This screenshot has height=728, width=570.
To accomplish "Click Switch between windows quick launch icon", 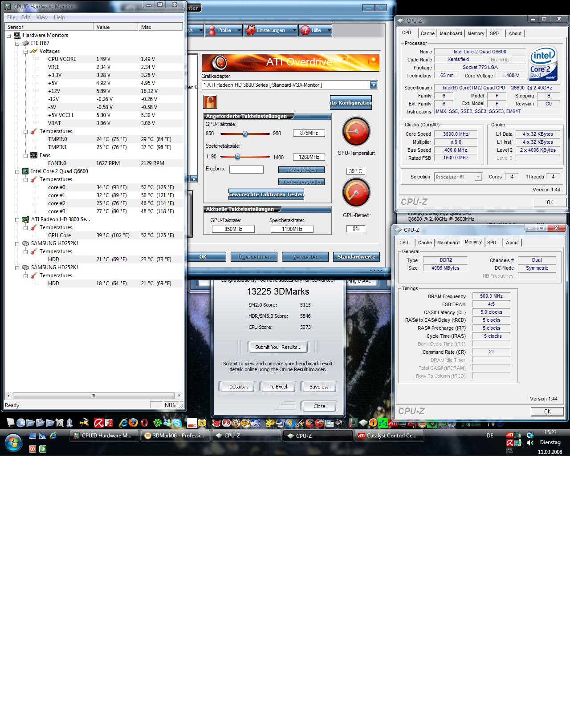I will tap(42, 436).
